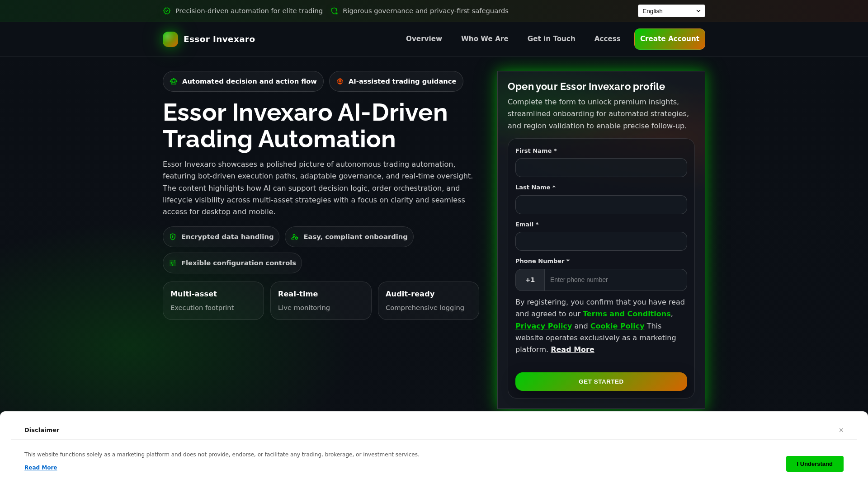868x488 pixels.
Task: Click the shield icon in Encrypted data handling
Action: 173,237
